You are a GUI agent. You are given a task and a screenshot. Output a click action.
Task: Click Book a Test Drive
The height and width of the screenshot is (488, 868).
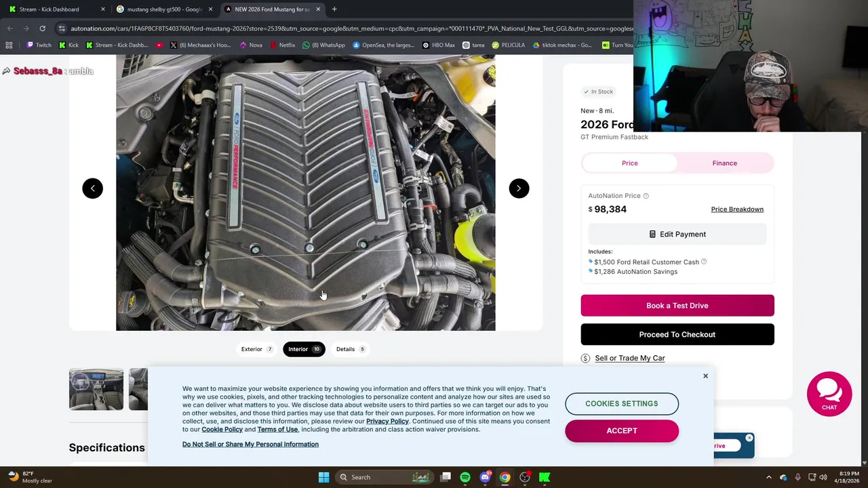[x=677, y=306]
